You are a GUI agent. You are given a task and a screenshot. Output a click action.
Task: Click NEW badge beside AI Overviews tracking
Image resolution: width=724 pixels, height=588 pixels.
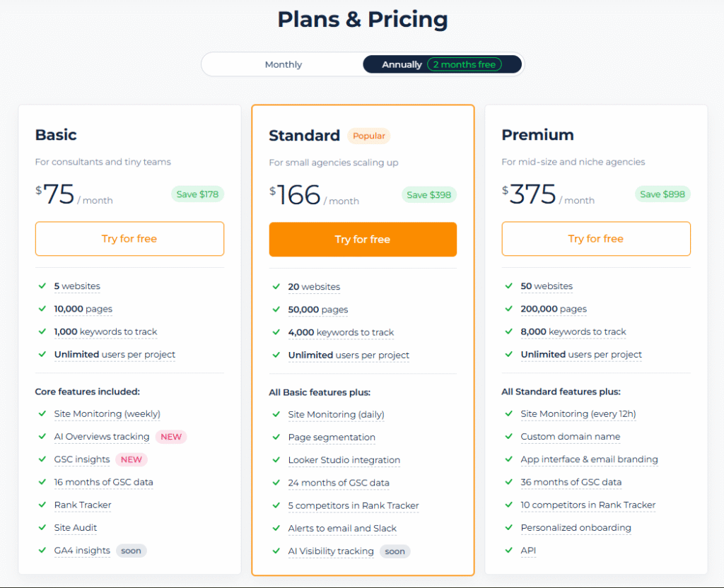pos(171,437)
